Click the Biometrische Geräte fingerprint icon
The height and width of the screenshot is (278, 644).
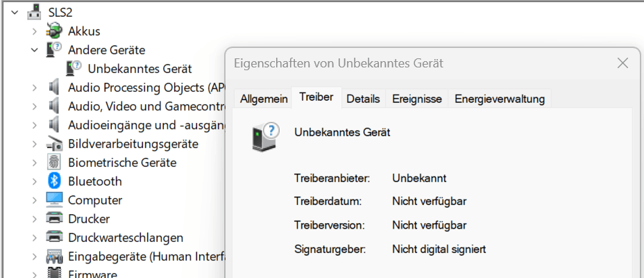point(54,163)
